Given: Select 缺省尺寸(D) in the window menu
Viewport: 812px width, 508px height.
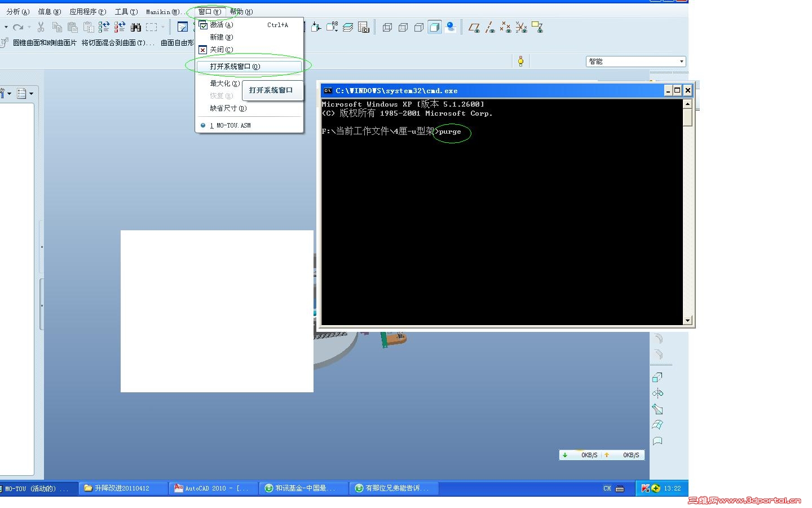Looking at the screenshot, I should 228,108.
